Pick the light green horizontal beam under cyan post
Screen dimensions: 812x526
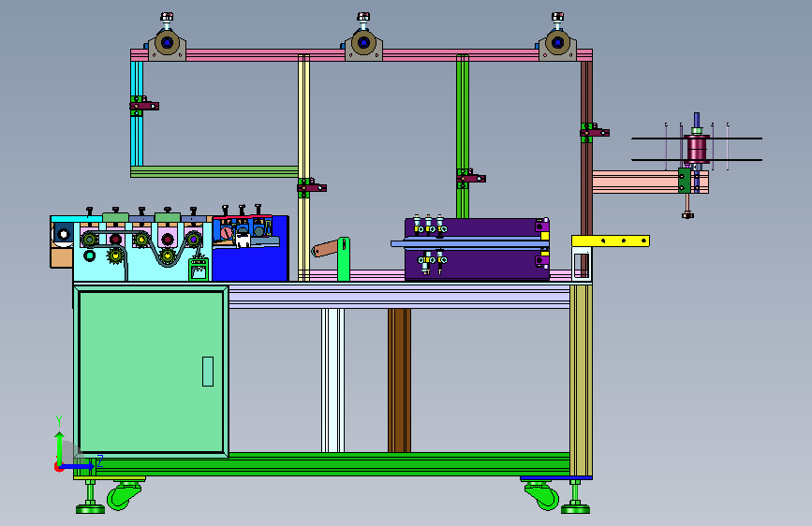point(214,172)
